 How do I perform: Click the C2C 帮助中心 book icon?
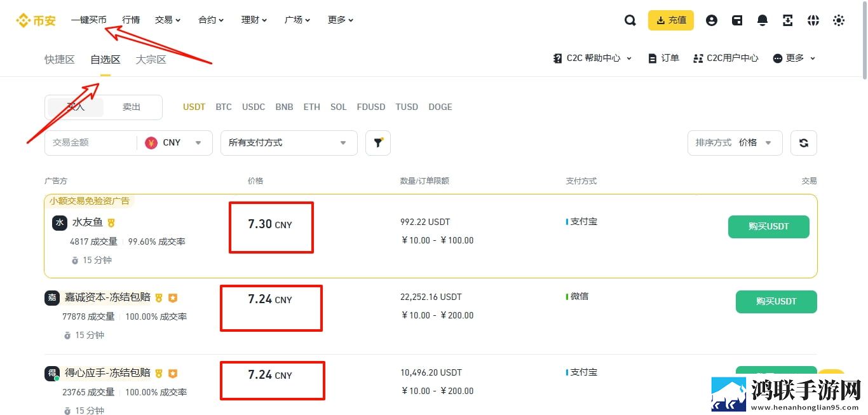coord(558,58)
